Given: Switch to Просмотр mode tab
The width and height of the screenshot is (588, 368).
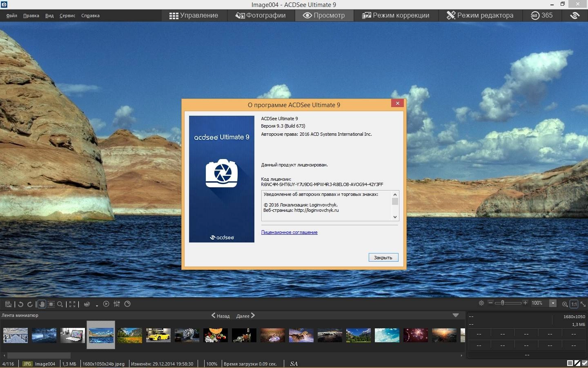Looking at the screenshot, I should pyautogui.click(x=323, y=16).
